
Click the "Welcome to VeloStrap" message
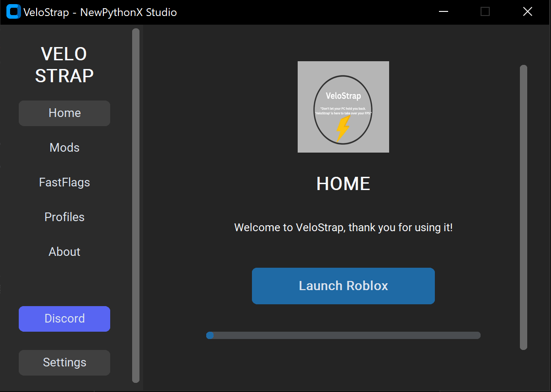click(x=343, y=228)
